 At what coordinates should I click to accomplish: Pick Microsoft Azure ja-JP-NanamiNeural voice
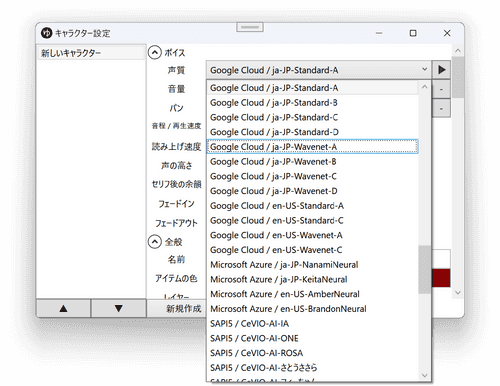(x=312, y=265)
